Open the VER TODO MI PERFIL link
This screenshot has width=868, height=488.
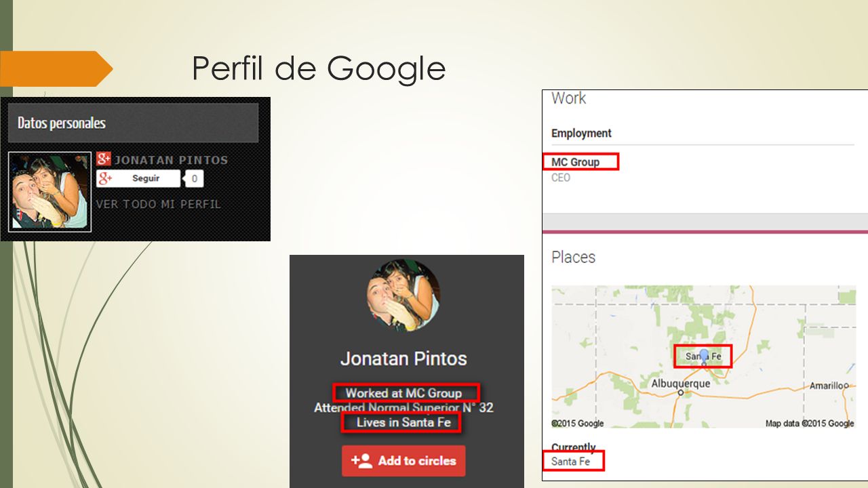158,204
